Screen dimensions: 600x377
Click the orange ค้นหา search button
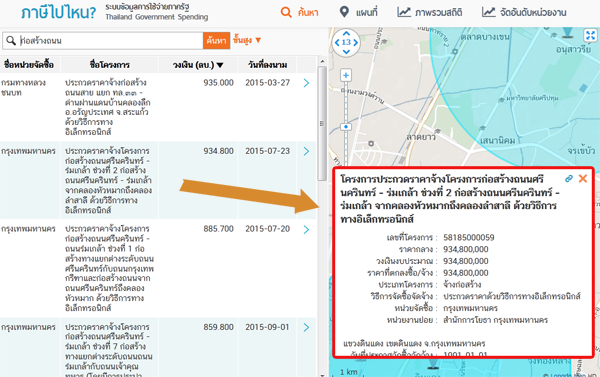pyautogui.click(x=216, y=41)
